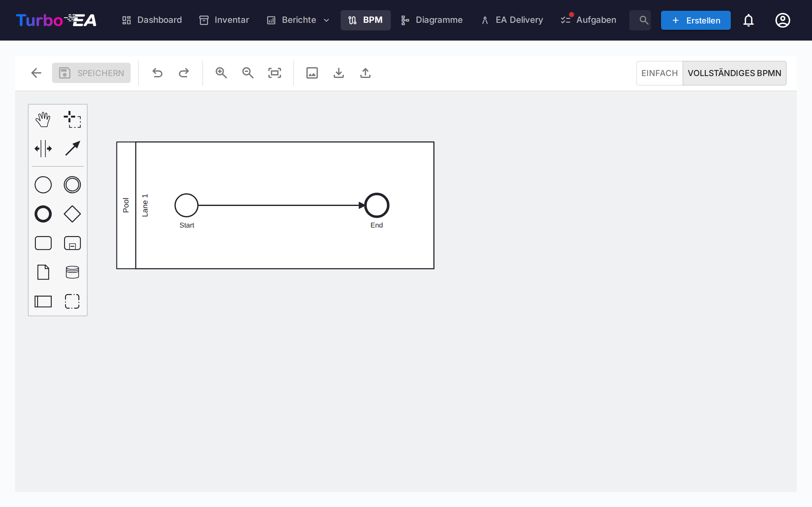812x507 pixels.
Task: Select the Gateway diamond shape
Action: pyautogui.click(x=72, y=214)
